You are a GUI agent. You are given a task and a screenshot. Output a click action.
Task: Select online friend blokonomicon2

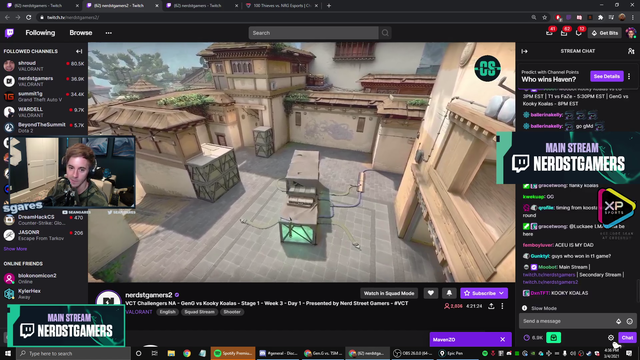coord(44,278)
